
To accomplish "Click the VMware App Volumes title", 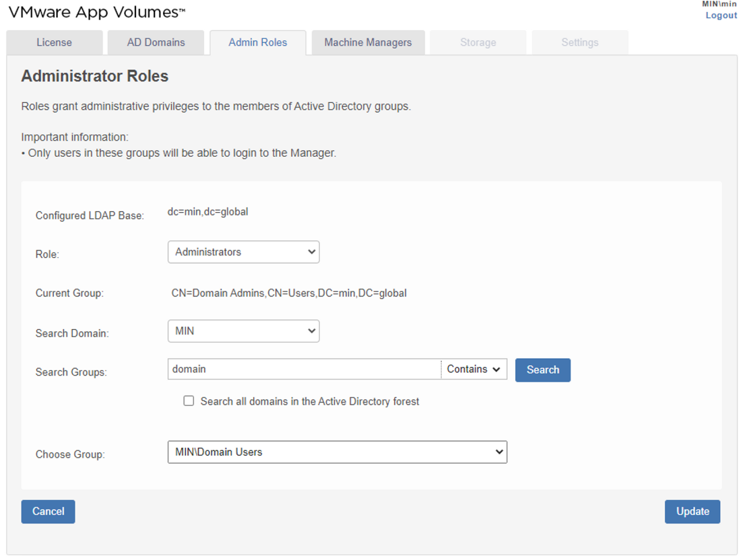I will (x=97, y=12).
